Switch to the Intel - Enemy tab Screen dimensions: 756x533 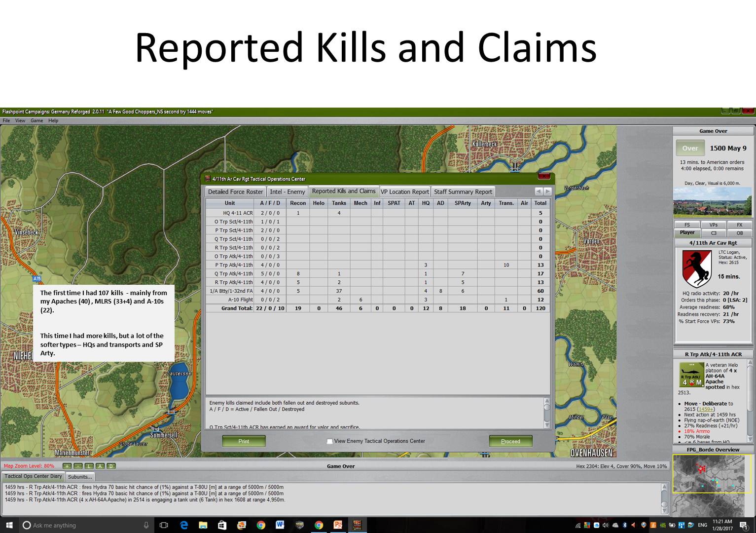288,191
